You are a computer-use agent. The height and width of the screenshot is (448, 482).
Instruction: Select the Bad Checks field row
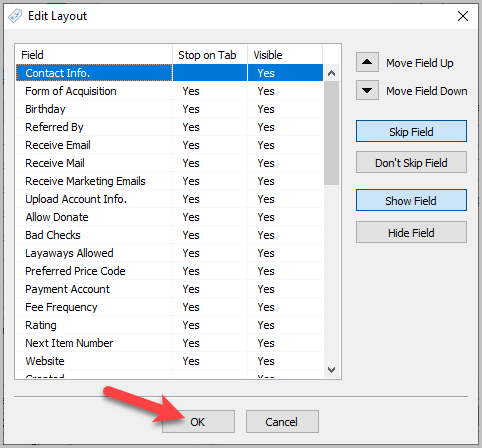click(169, 235)
